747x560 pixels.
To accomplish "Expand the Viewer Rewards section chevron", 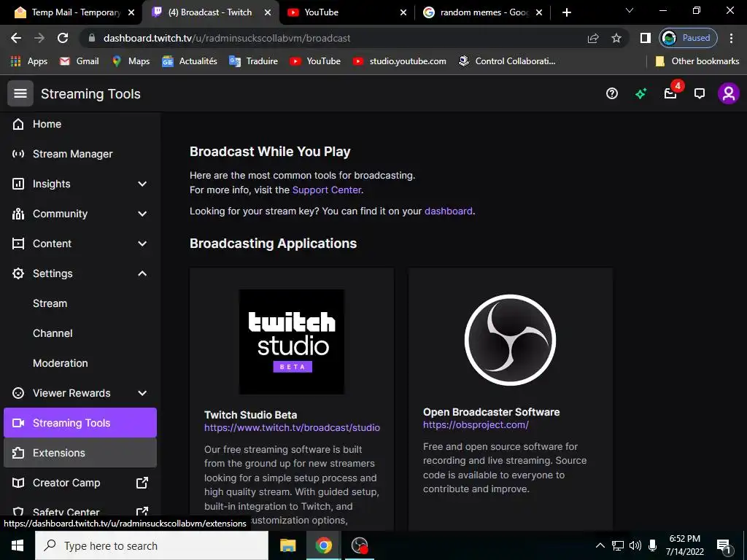I will [142, 393].
